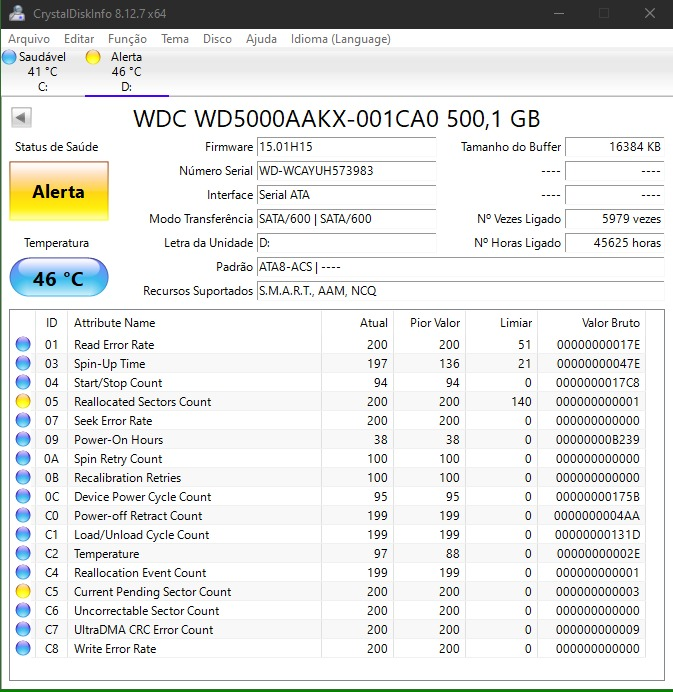Click the status orb for Power-On Hours

23,439
